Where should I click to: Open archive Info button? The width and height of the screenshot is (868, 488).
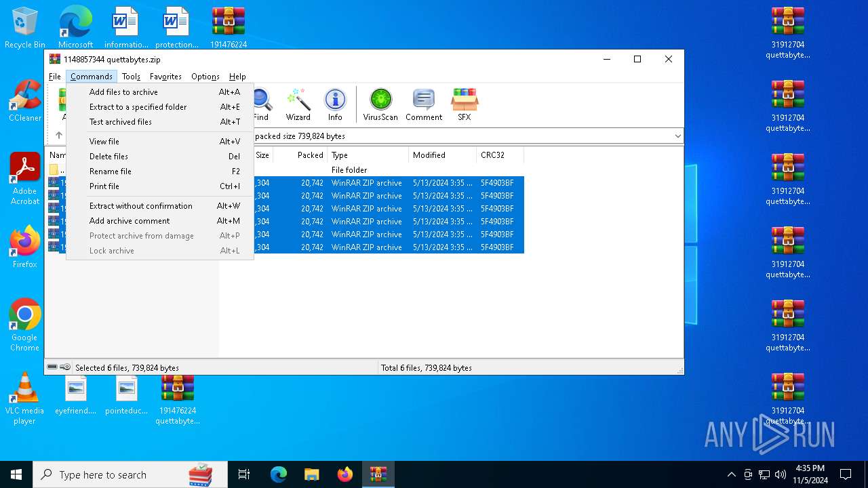(335, 104)
